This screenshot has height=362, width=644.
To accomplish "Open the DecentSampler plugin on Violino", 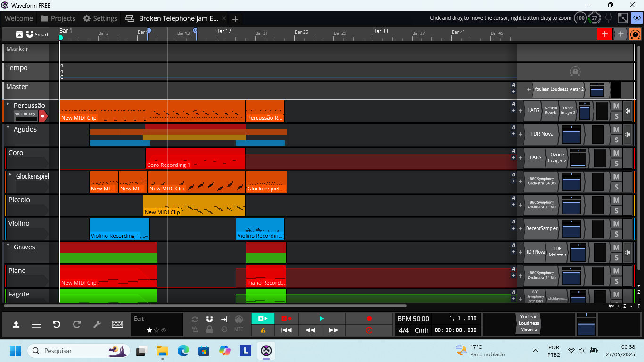I will pyautogui.click(x=541, y=228).
